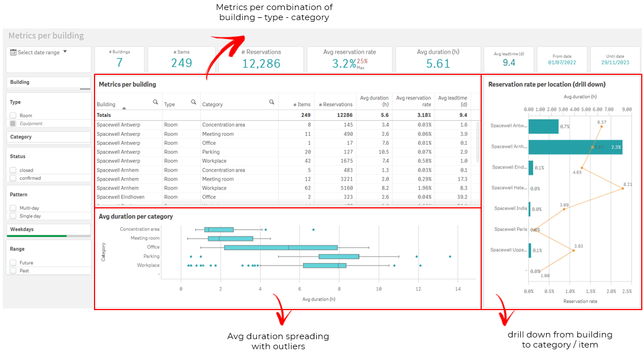
Task: Sort table by # Reservations column header
Action: (x=336, y=104)
